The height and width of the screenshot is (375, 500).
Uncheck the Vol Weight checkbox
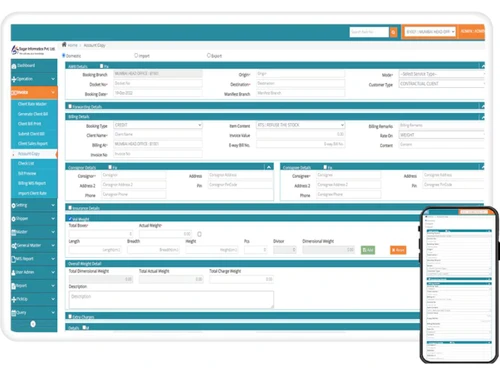click(70, 219)
